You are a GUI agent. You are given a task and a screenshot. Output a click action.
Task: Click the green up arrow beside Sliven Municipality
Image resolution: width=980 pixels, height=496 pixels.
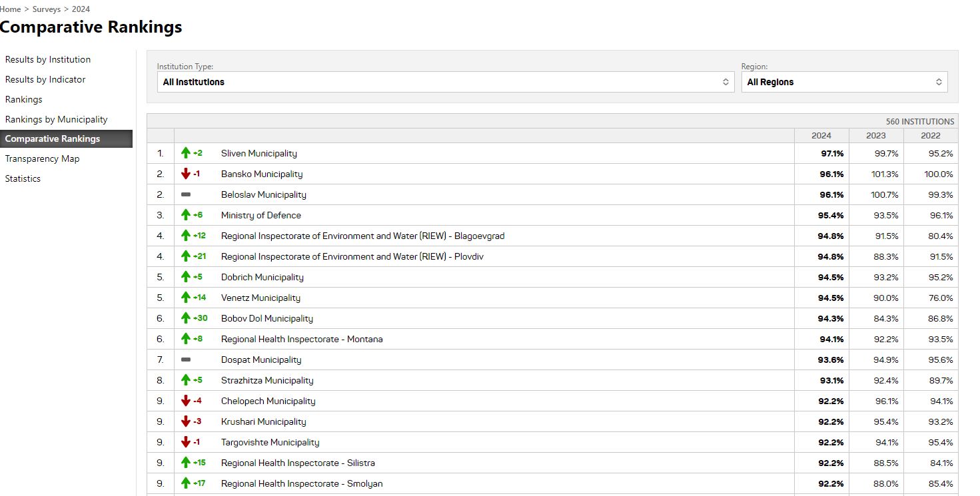click(186, 153)
